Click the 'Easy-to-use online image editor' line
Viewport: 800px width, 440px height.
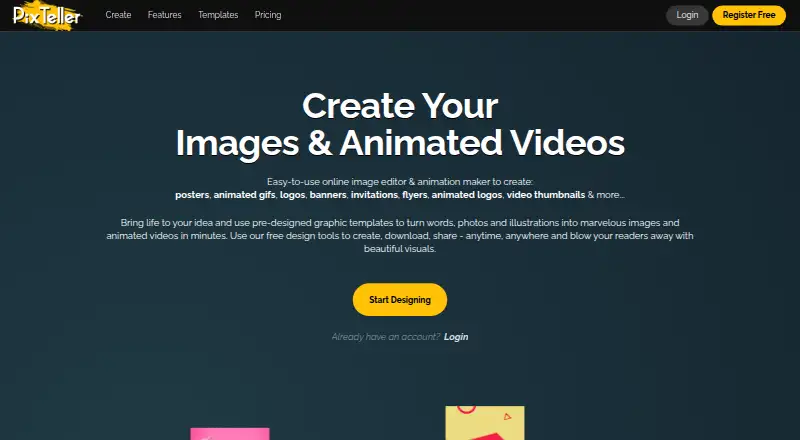pos(400,182)
